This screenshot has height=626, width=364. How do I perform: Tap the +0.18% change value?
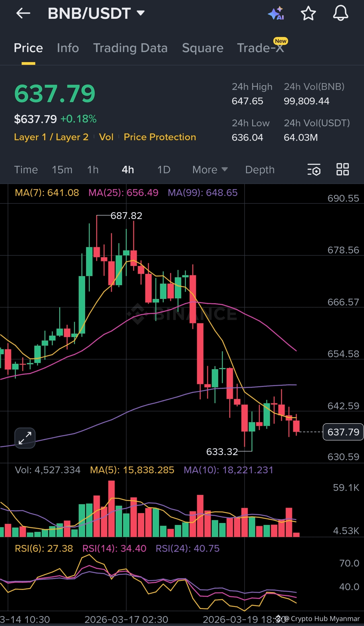(x=79, y=119)
